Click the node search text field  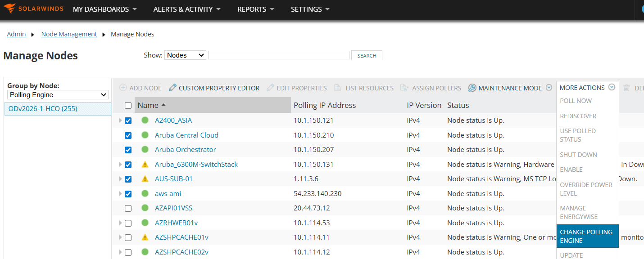click(x=279, y=55)
